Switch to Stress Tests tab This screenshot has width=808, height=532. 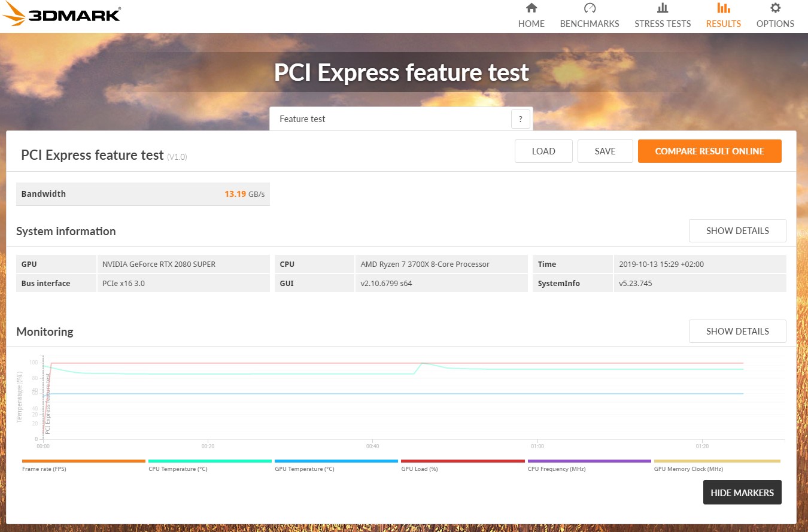click(663, 16)
